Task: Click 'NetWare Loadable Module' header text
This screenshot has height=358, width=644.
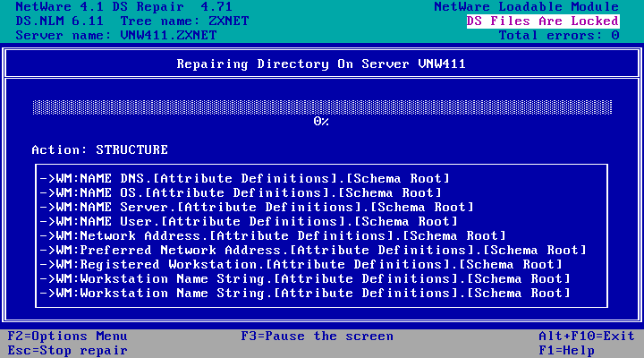Action: [527, 6]
